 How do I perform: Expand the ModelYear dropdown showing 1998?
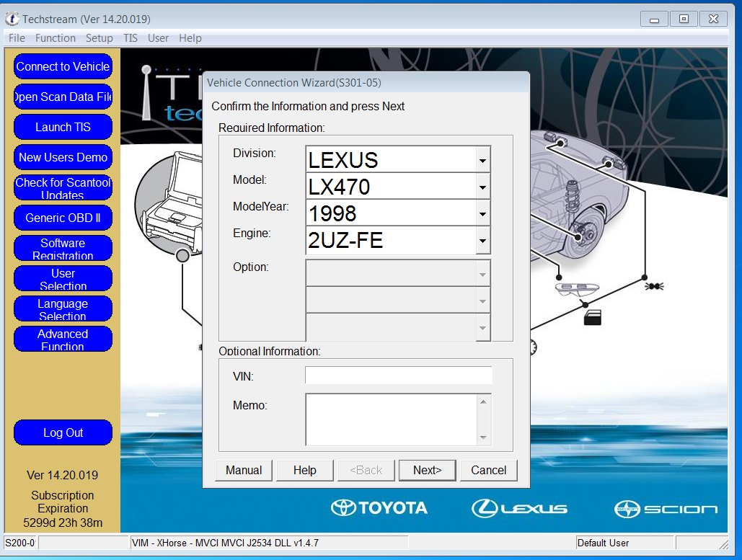(x=482, y=214)
